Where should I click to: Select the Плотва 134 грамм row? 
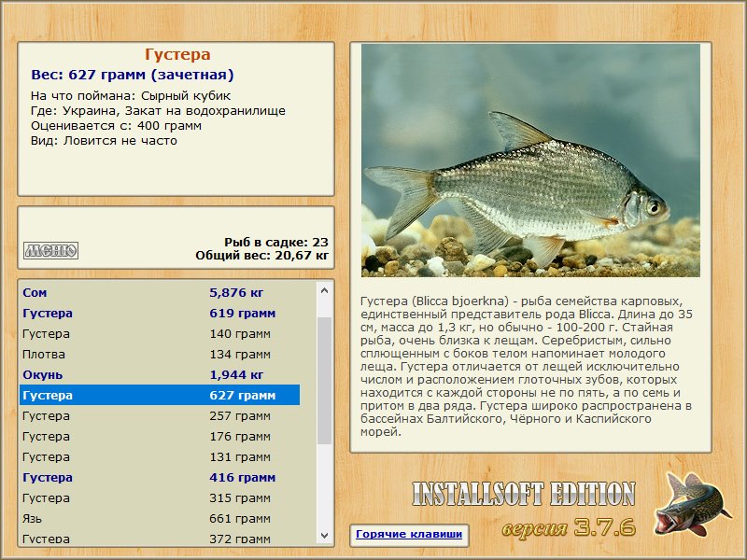click(x=160, y=354)
